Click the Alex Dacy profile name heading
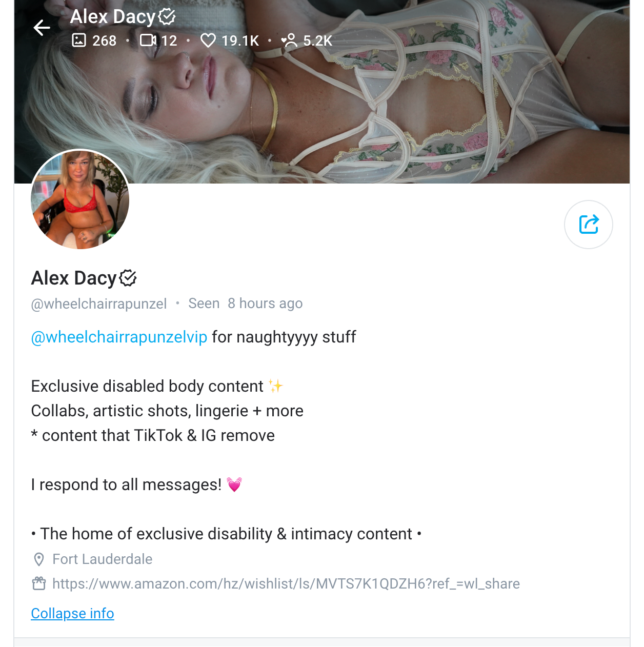 pos(74,278)
